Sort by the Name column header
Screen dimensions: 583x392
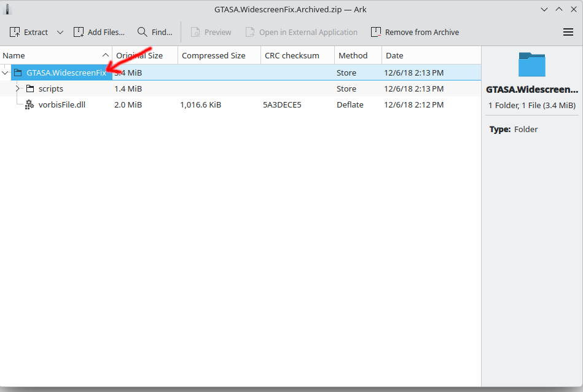click(56, 55)
